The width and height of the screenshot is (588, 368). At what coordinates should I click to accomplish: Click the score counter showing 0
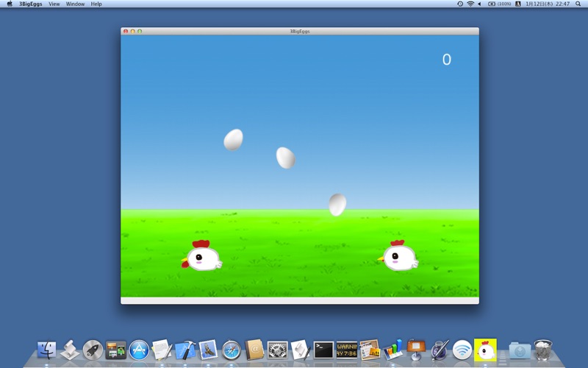point(446,60)
